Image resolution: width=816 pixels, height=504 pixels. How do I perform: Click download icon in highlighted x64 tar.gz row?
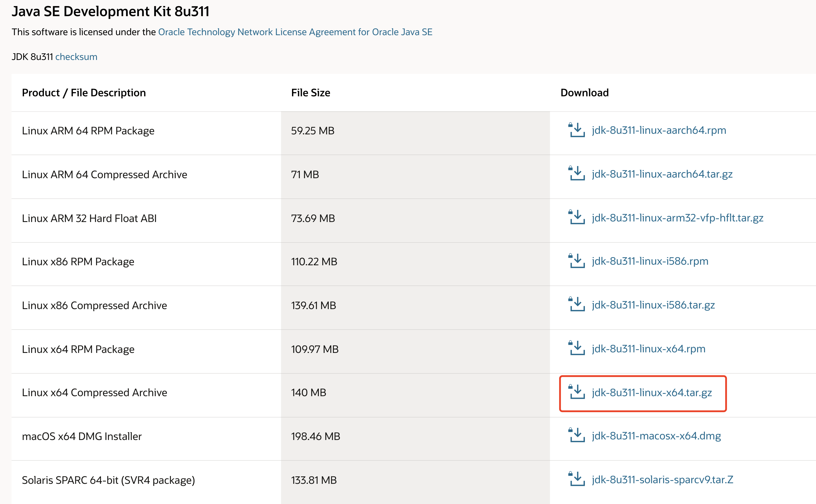pyautogui.click(x=576, y=392)
